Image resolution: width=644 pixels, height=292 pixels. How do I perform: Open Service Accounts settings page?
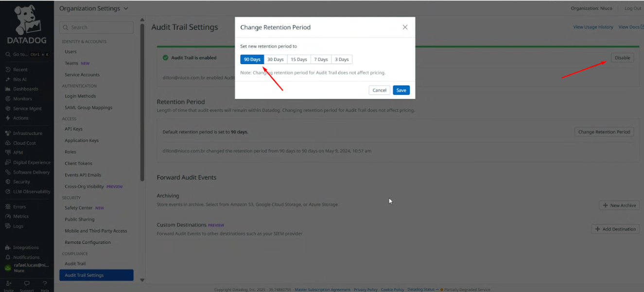(x=82, y=75)
